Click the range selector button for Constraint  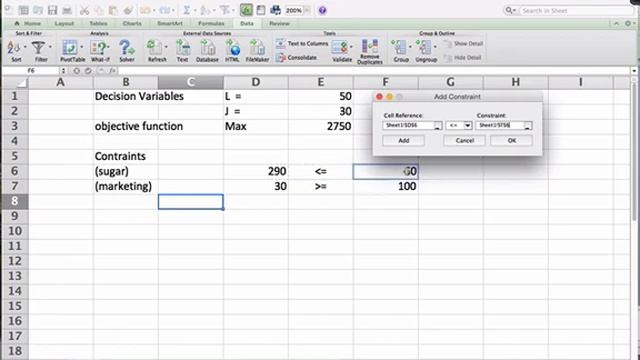coord(527,126)
